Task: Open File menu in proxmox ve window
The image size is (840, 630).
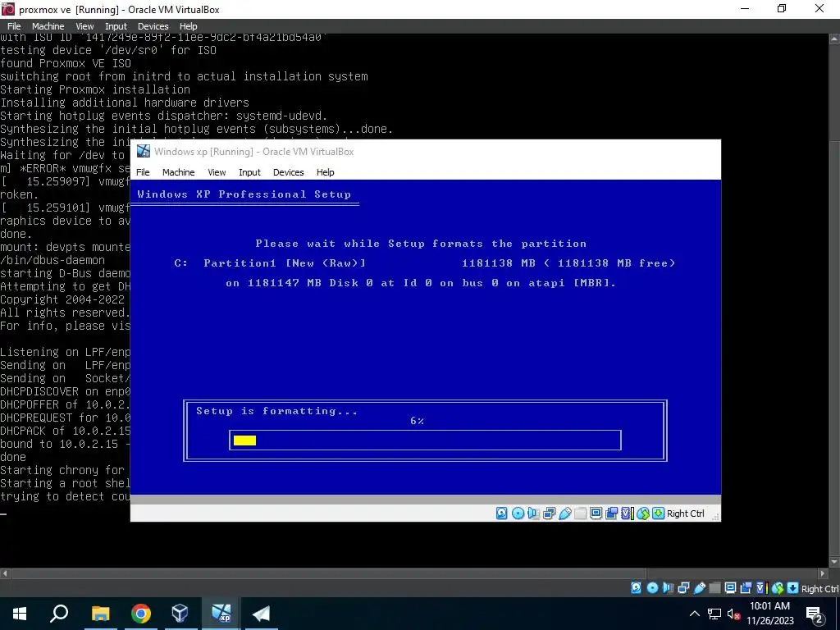Action: [x=14, y=25]
